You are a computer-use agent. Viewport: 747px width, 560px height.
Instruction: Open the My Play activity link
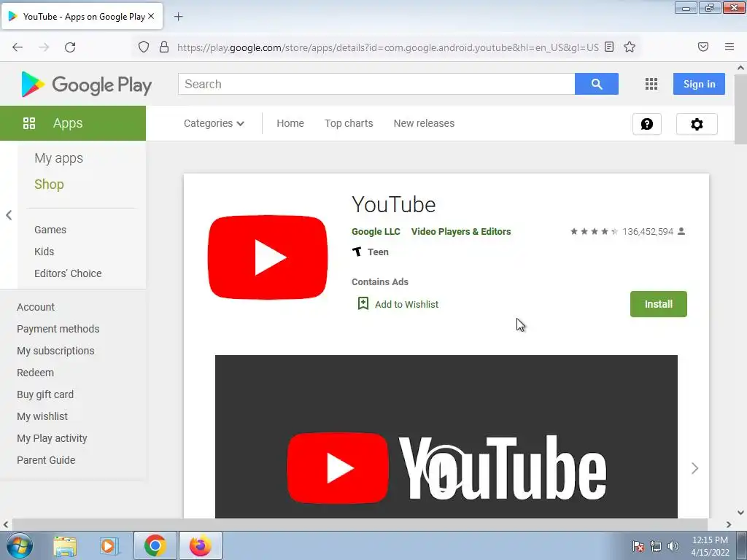52,438
